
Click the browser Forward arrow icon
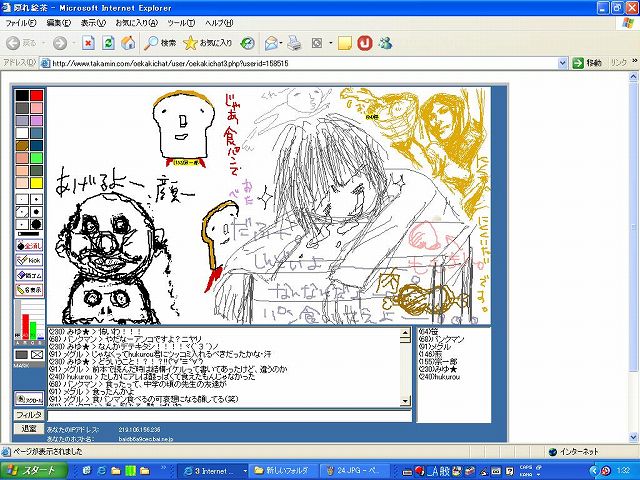[x=60, y=43]
